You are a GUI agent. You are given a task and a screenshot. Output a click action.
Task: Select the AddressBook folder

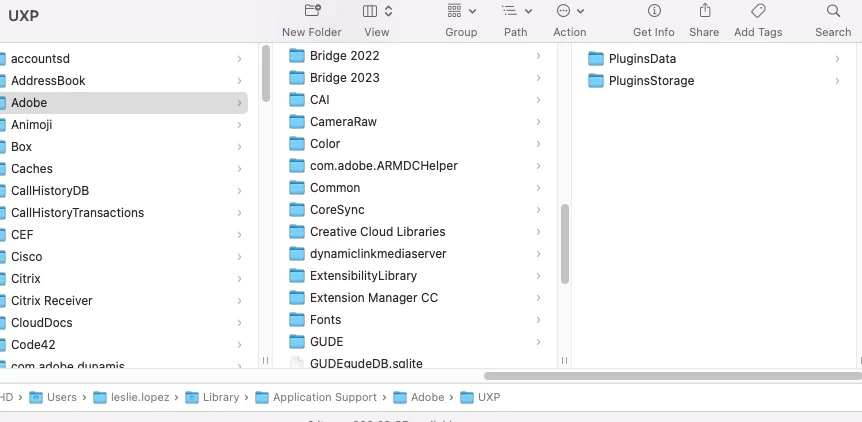[x=124, y=81]
